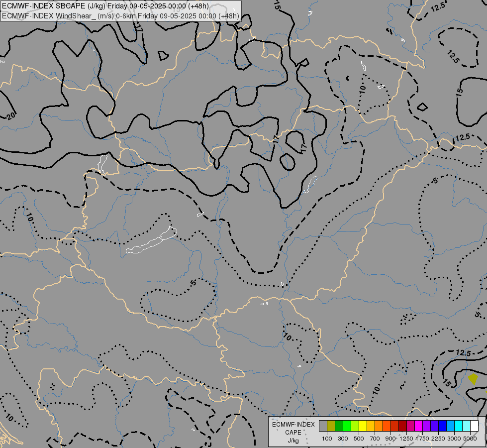Choose the orange-red legend swatch
Screen dimensions: 487x448
[387, 426]
